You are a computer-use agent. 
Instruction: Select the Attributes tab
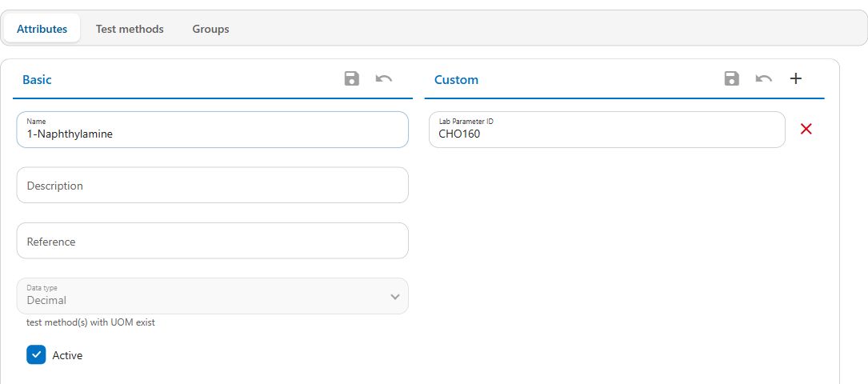(x=42, y=29)
